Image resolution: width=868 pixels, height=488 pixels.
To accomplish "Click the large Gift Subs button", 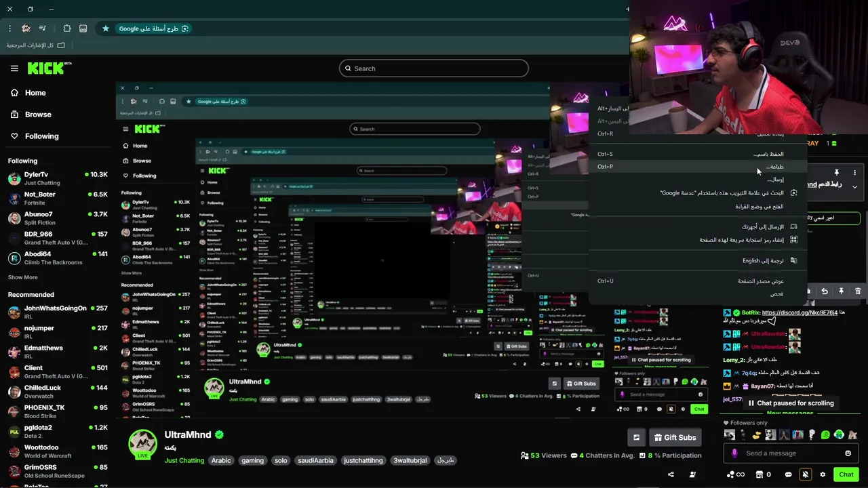I will (675, 437).
